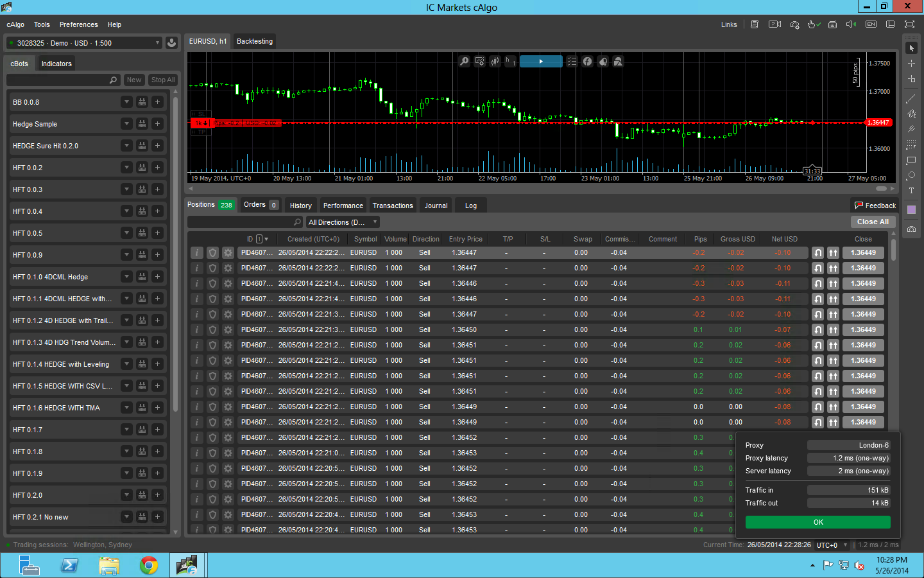Viewport: 924px width, 578px height.
Task: Click the Links button in top bar
Action: click(x=729, y=24)
